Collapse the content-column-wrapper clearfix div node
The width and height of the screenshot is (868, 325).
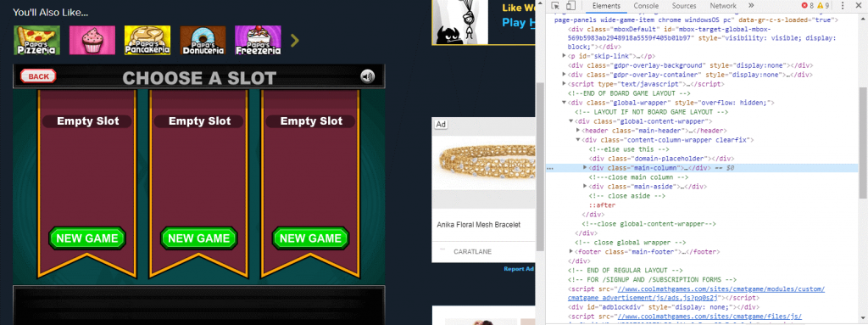pyautogui.click(x=578, y=140)
